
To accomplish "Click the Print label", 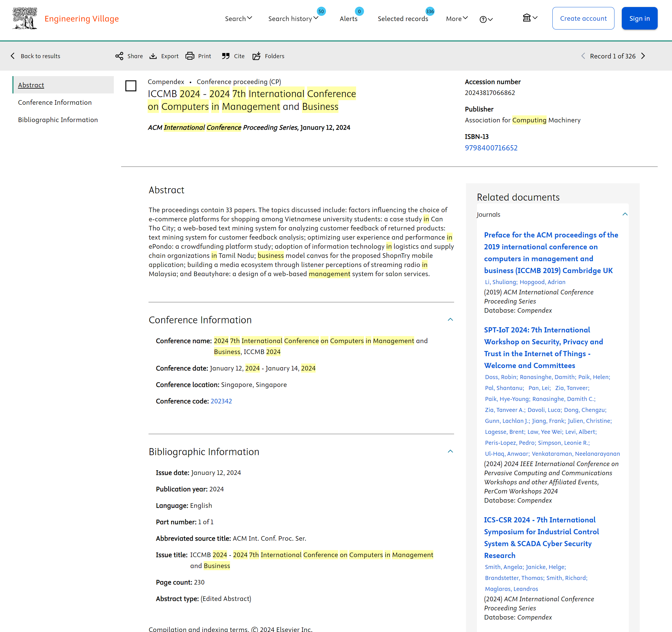I will [205, 56].
